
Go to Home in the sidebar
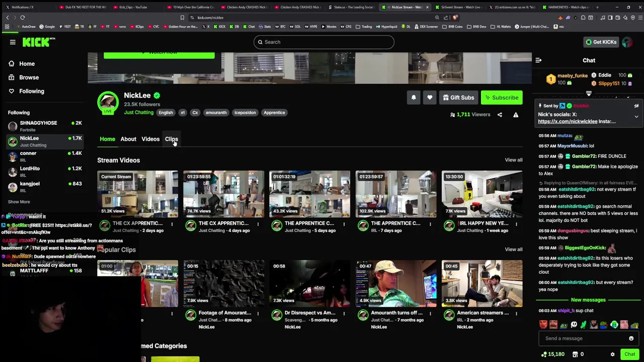27,64
